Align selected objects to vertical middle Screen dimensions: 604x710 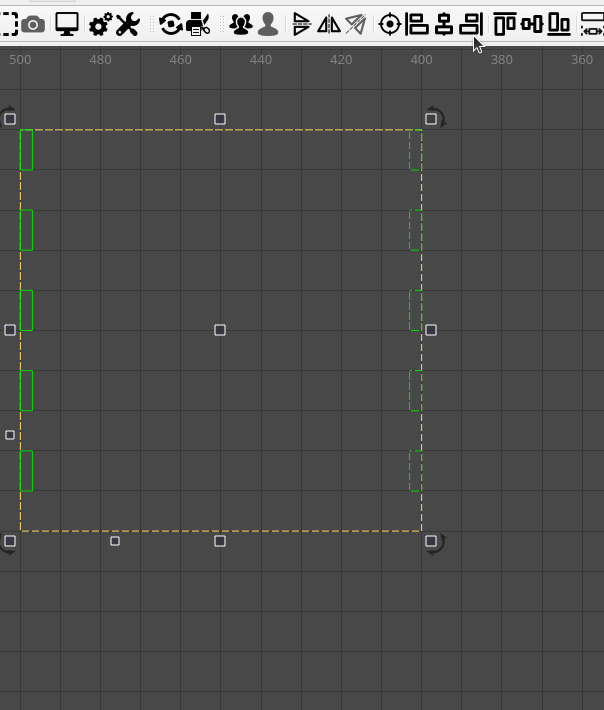pyautogui.click(x=532, y=24)
